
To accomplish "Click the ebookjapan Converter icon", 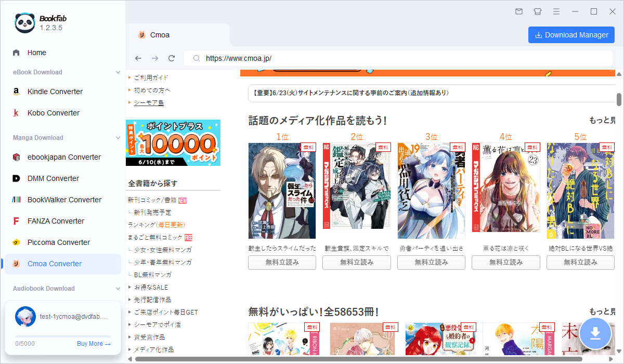I will 16,157.
